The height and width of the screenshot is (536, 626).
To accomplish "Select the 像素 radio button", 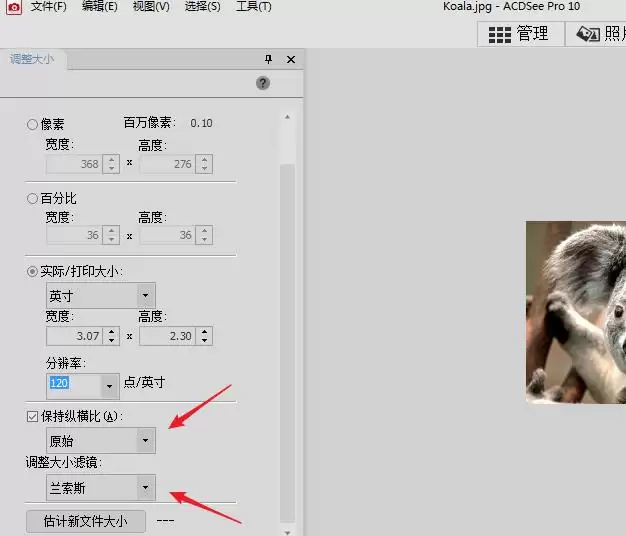I will pyautogui.click(x=32, y=124).
